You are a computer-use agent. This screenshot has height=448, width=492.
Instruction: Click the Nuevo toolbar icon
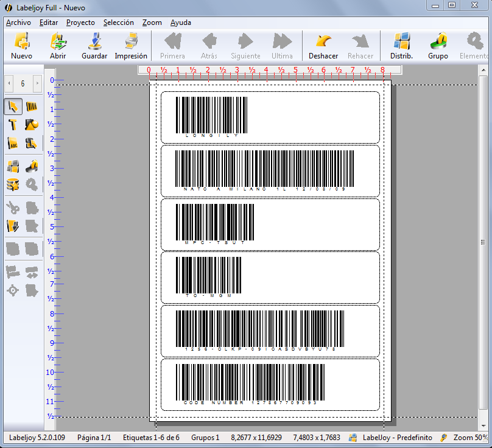[x=22, y=46]
